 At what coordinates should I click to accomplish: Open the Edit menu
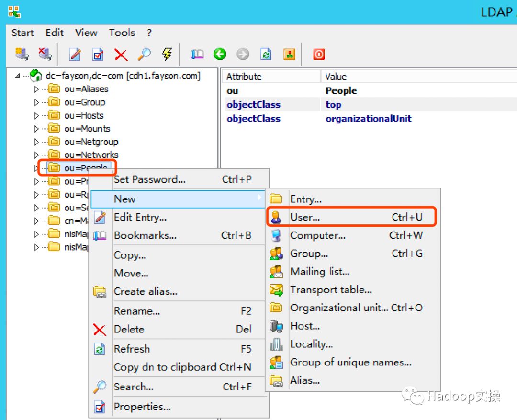coord(55,33)
